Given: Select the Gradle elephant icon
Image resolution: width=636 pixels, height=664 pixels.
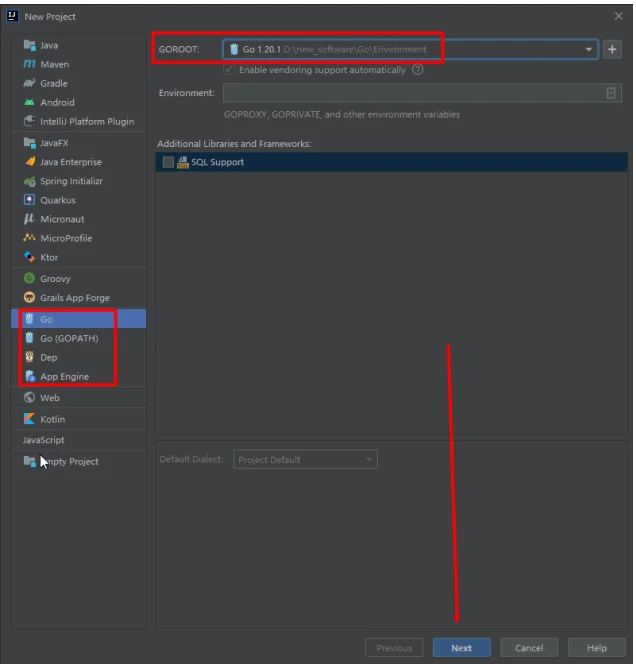Looking at the screenshot, I should [30, 83].
